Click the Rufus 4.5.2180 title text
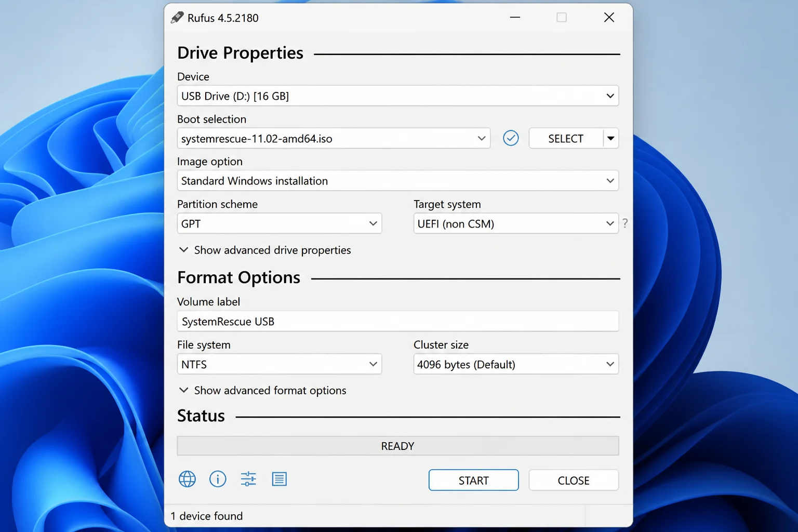 [x=223, y=18]
